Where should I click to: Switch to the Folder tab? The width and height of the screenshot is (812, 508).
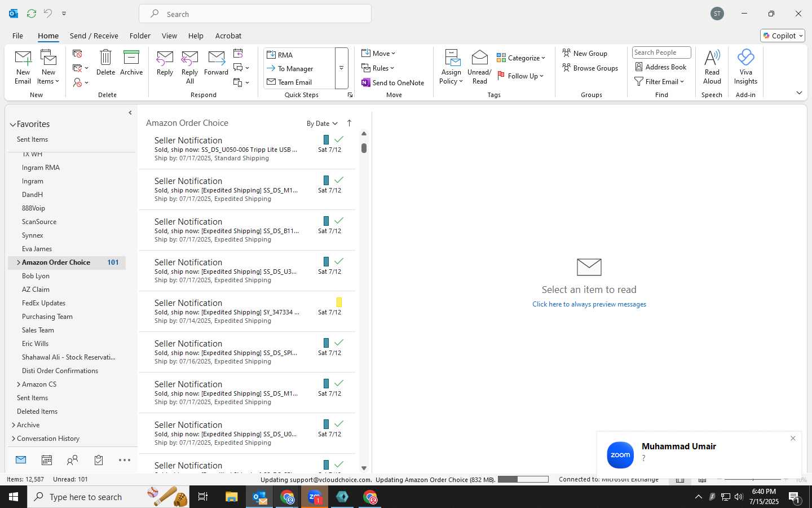(x=140, y=36)
